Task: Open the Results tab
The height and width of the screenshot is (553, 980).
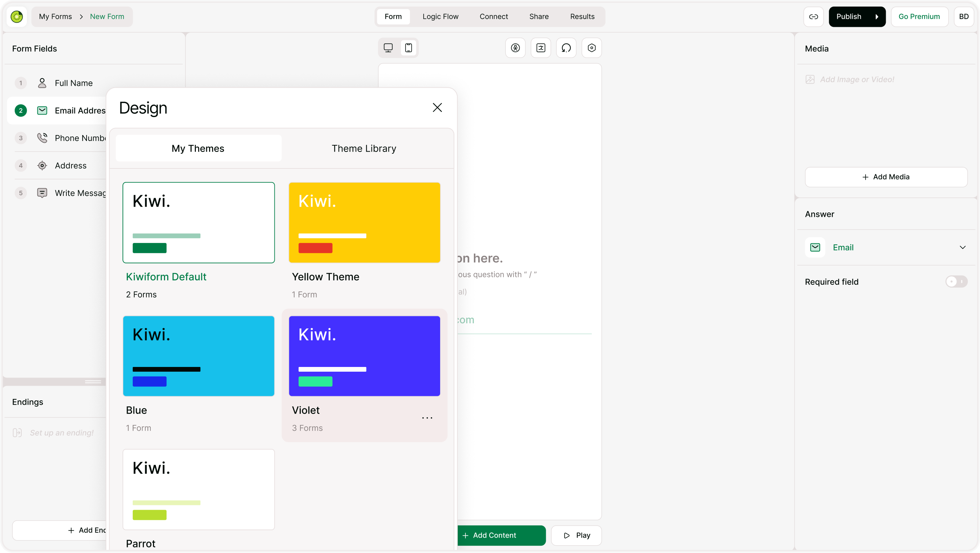Action: (x=582, y=17)
